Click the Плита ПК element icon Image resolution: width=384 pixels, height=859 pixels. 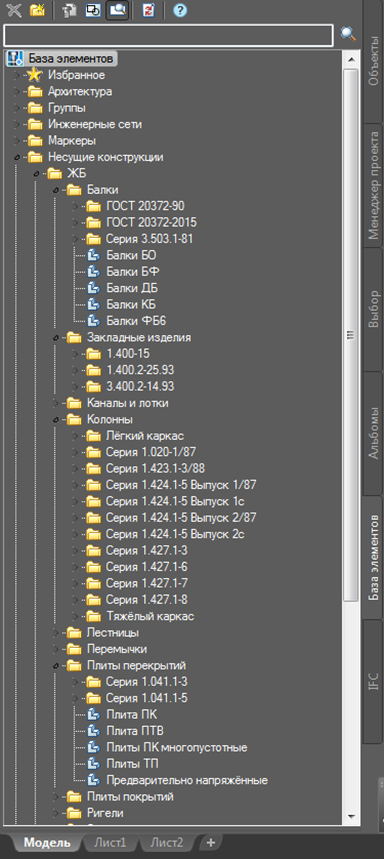coord(94,714)
